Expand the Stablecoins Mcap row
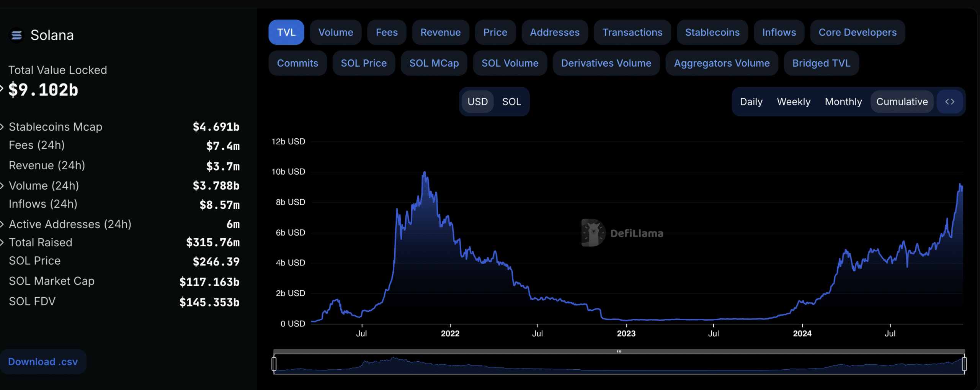Viewport: 980px width, 390px height. pos(2,127)
